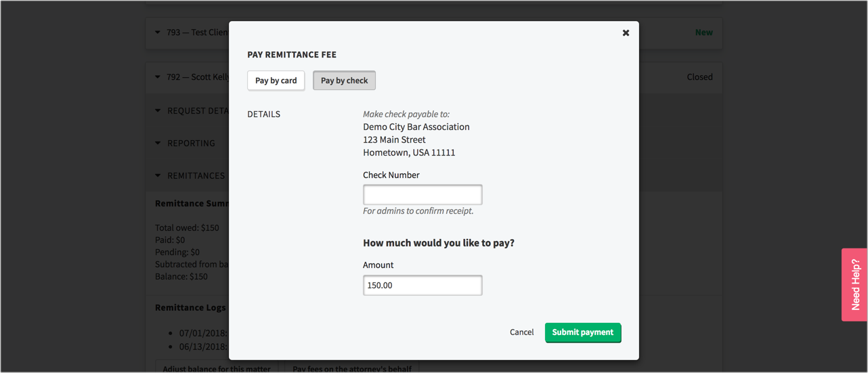868x373 pixels.
Task: Close the Pay Remittance Fee dialog
Action: coord(626,32)
